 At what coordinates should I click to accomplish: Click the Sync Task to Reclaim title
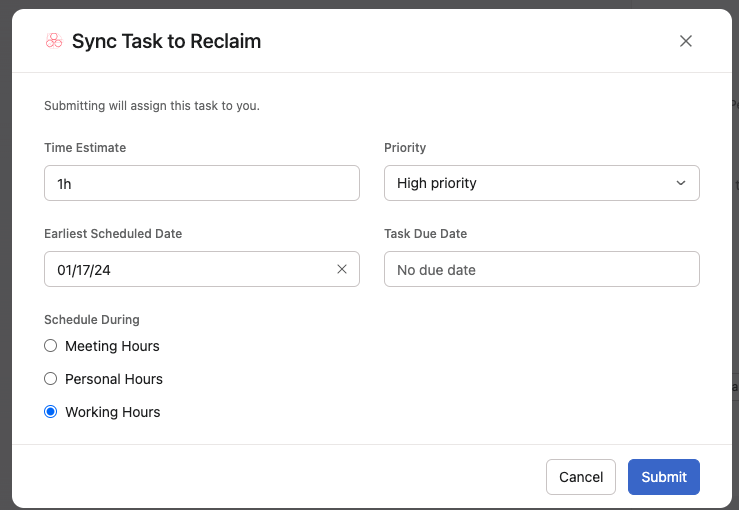[166, 41]
